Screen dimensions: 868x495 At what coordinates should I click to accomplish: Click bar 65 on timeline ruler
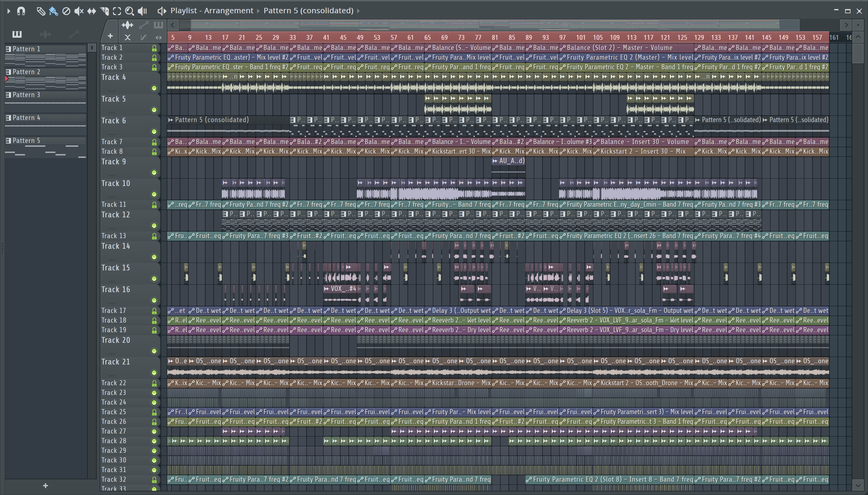pos(428,37)
